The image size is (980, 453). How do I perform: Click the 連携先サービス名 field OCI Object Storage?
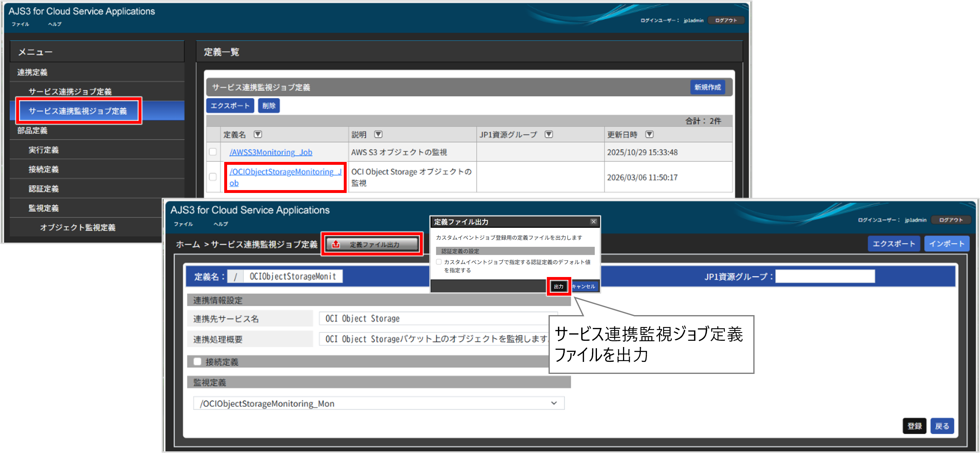[438, 318]
